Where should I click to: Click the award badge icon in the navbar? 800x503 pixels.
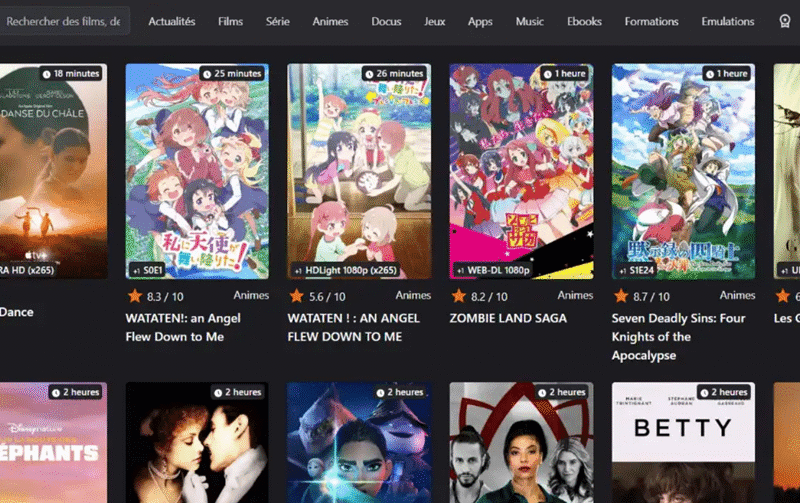pos(785,21)
